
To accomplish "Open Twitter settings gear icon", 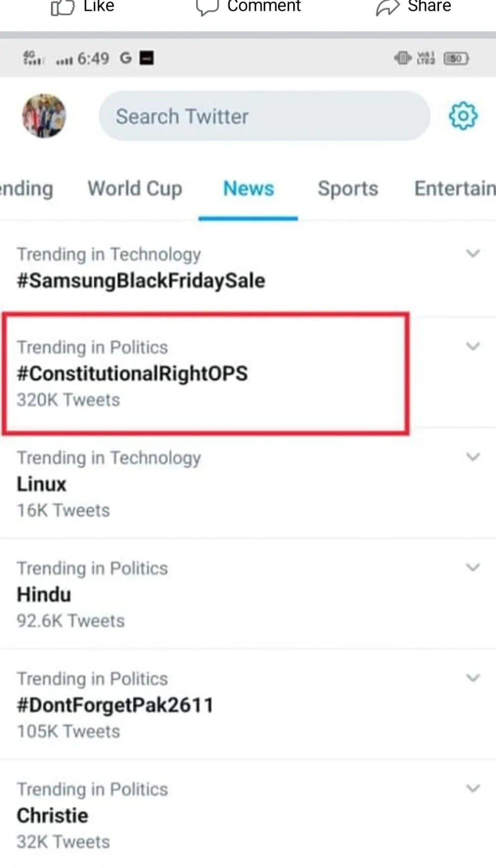I will [463, 116].
